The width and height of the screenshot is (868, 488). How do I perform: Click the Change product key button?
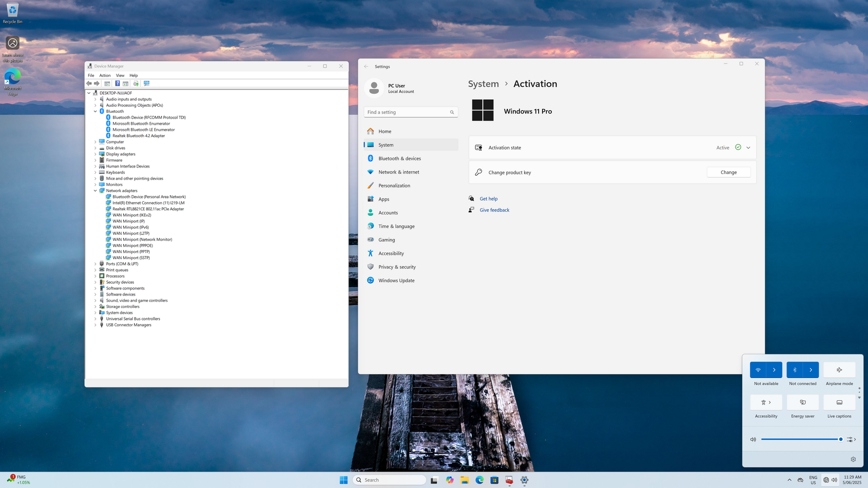728,172
